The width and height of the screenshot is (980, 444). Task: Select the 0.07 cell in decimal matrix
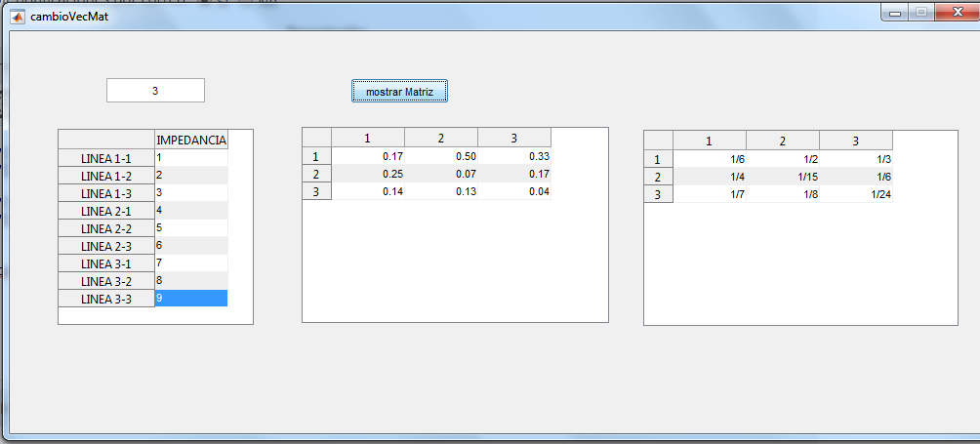[x=441, y=174]
